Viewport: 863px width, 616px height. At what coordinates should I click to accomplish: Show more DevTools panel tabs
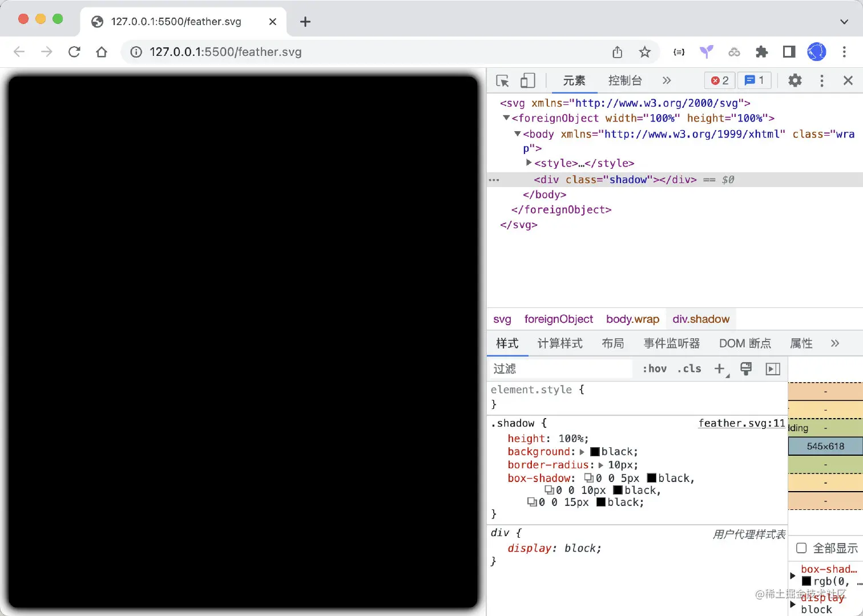pos(667,80)
